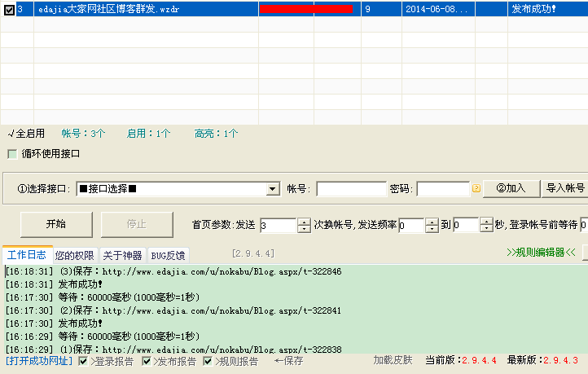Image resolution: width=588 pixels, height=374 pixels.
Task: Click the 停止 stop button
Action: 137,224
